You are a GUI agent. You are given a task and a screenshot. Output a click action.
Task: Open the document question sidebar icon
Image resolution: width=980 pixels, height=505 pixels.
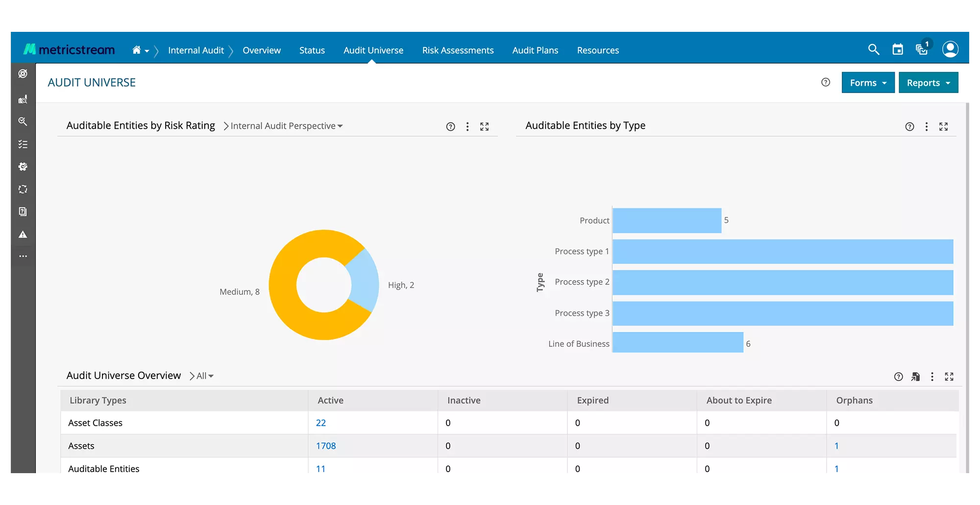point(23,212)
